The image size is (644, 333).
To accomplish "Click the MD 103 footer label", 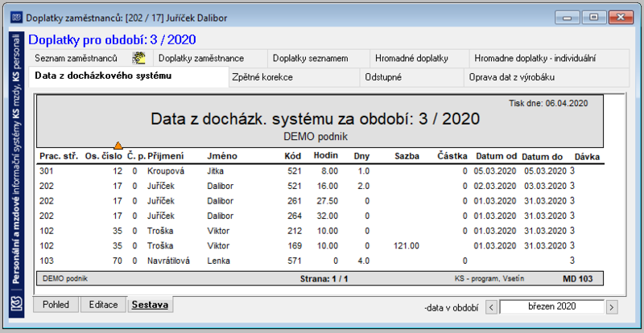I will pyautogui.click(x=577, y=279).
